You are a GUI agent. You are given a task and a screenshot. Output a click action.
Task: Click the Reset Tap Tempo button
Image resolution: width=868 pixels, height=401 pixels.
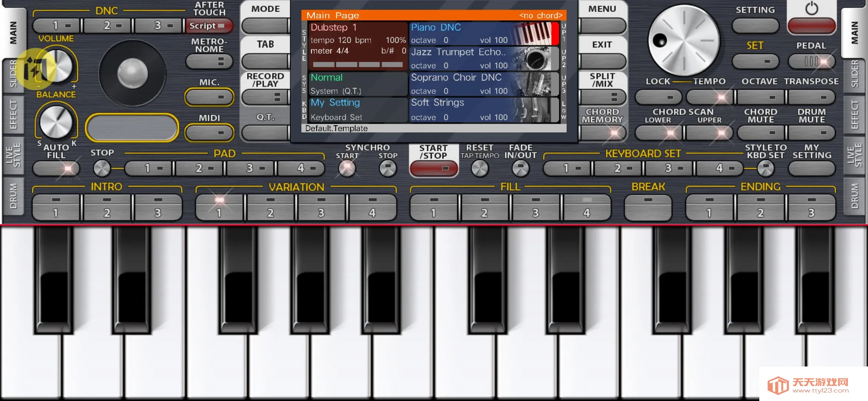coord(479,169)
